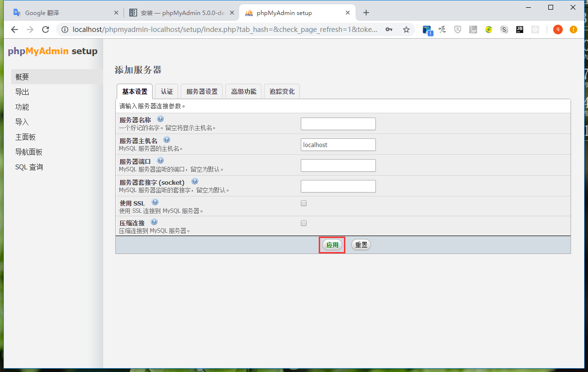This screenshot has width=588, height=372.
Task: Click the 重置 button
Action: click(361, 245)
